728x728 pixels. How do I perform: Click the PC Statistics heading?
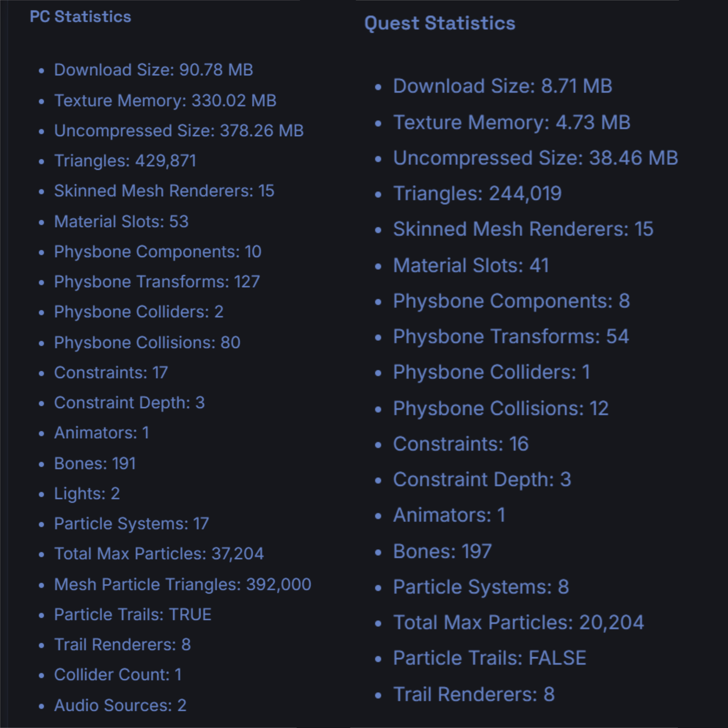[81, 17]
